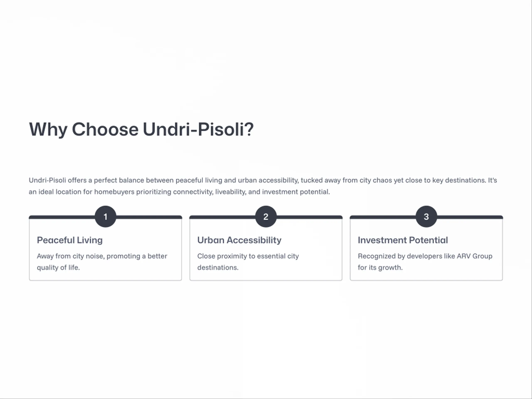Click the number 2 circle badge

pos(266,217)
